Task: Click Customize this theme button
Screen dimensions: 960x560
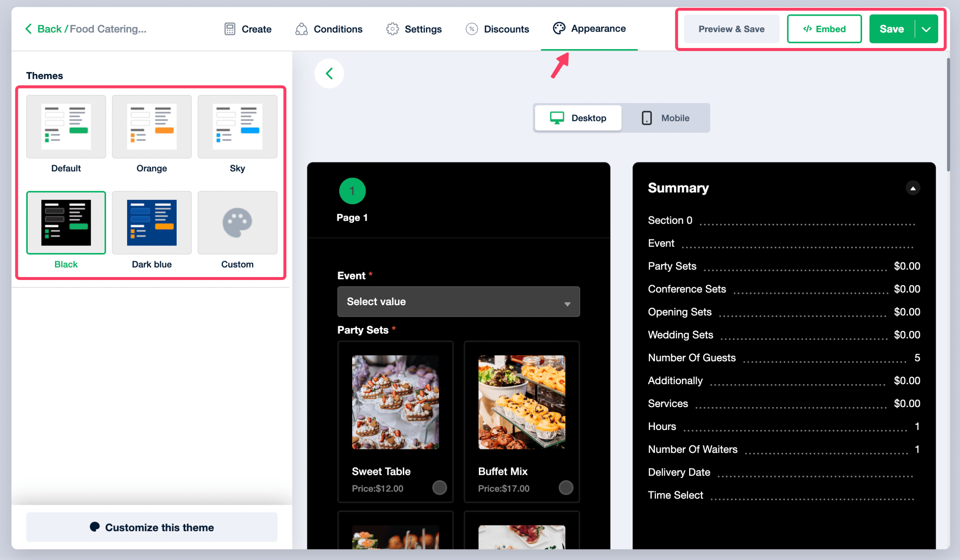Action: [x=151, y=527]
